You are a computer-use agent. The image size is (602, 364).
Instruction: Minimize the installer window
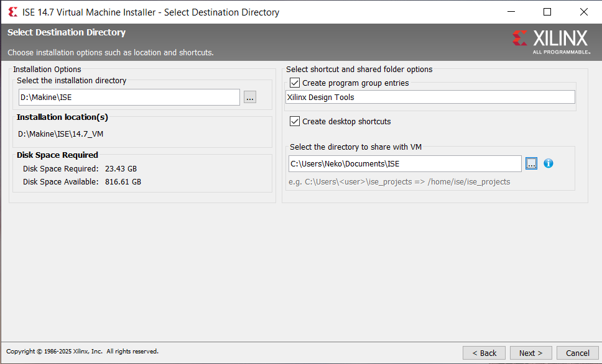(511, 12)
